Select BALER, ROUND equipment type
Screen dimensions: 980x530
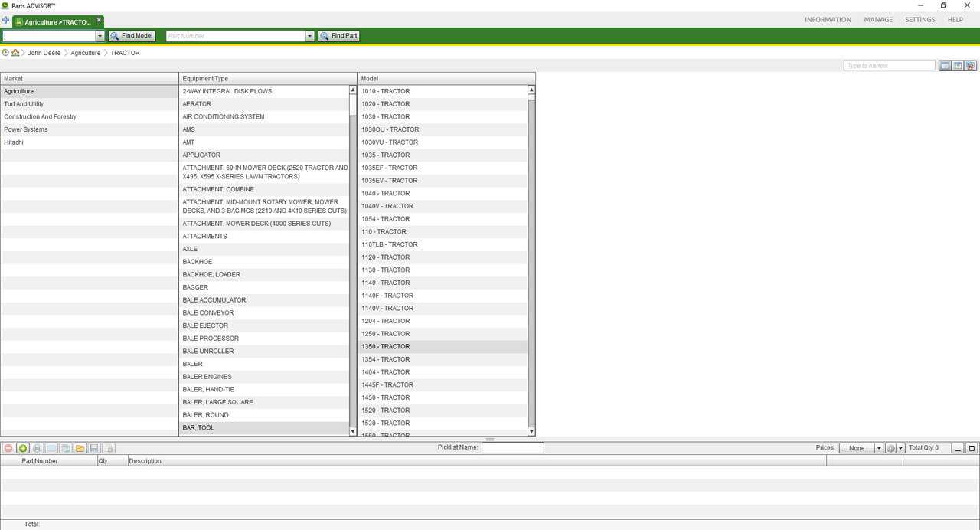click(264, 415)
